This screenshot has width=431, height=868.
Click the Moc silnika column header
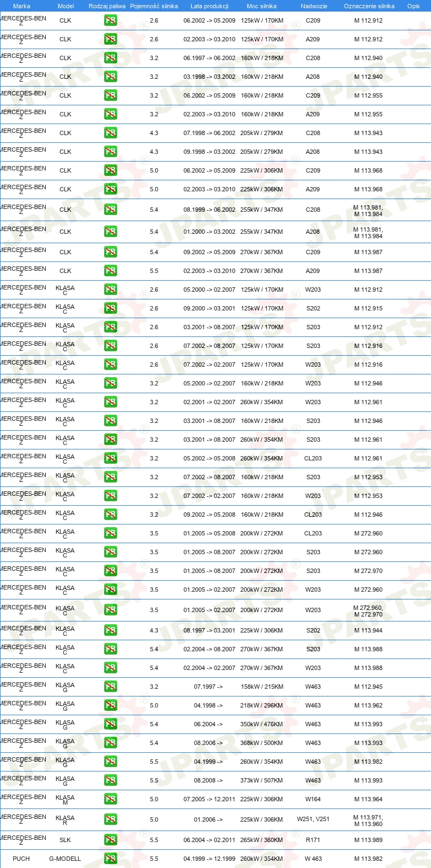(x=262, y=6)
